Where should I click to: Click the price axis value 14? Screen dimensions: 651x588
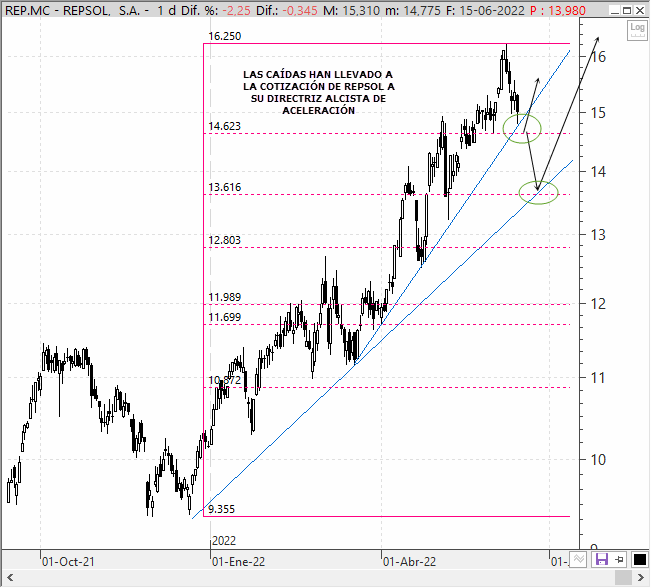coord(598,171)
